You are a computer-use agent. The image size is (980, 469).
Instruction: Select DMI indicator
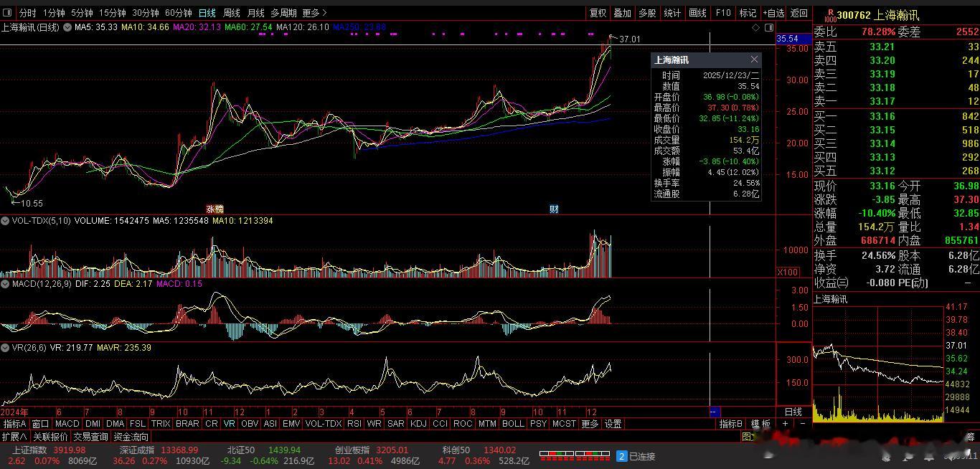(93, 424)
